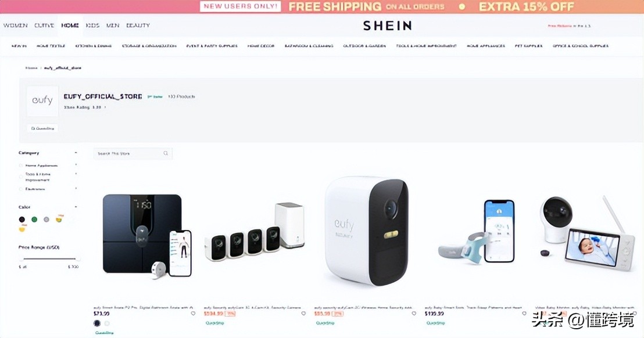This screenshot has width=644, height=338.
Task: Favorite the 4-camera security kit via heart icon
Action: pos(303,314)
